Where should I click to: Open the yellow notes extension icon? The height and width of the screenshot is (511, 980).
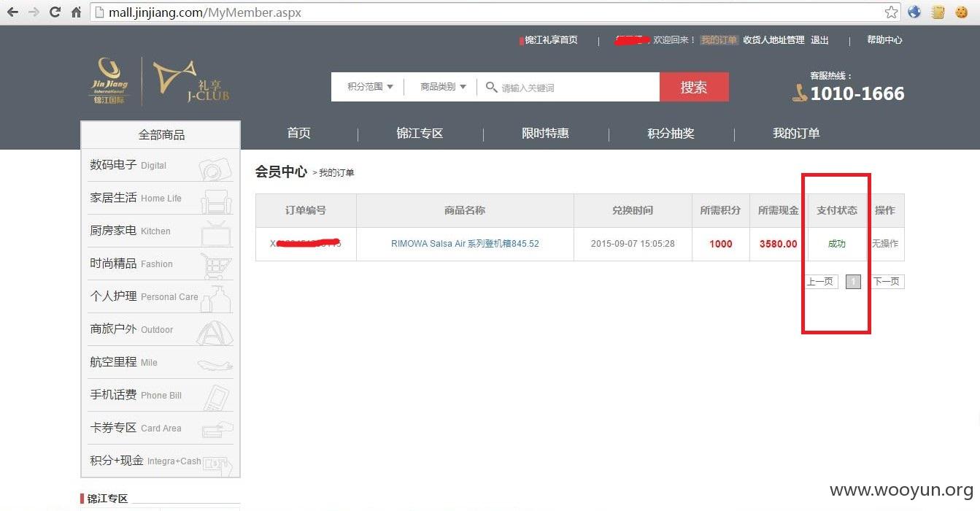(938, 12)
